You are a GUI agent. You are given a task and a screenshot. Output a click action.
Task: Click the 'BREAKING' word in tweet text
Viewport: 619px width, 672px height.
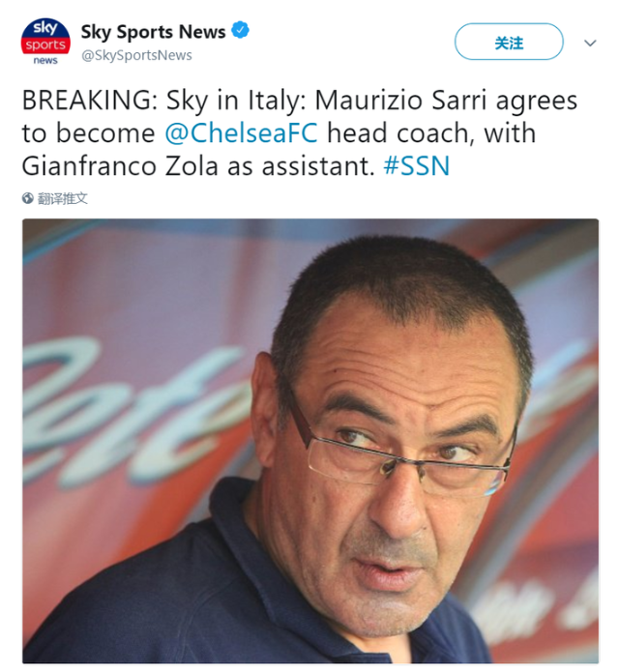point(86,101)
